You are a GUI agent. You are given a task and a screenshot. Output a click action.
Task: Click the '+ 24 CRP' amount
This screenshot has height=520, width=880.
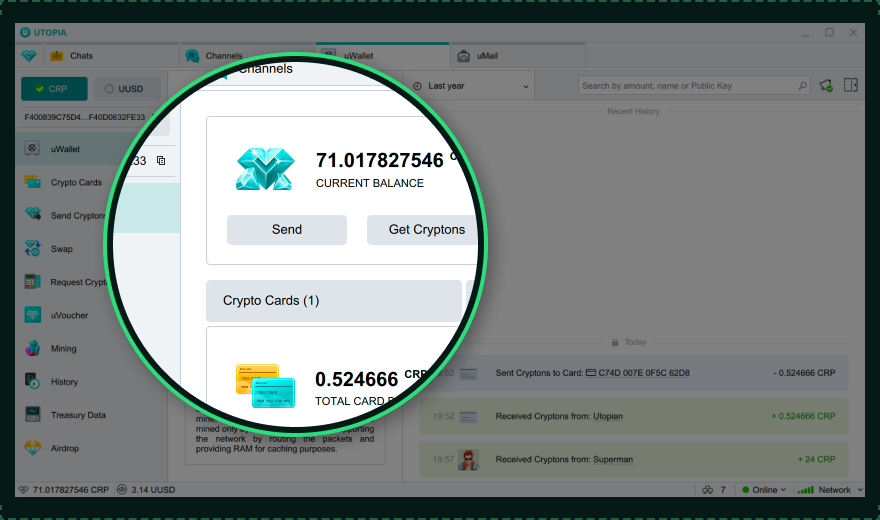[817, 459]
